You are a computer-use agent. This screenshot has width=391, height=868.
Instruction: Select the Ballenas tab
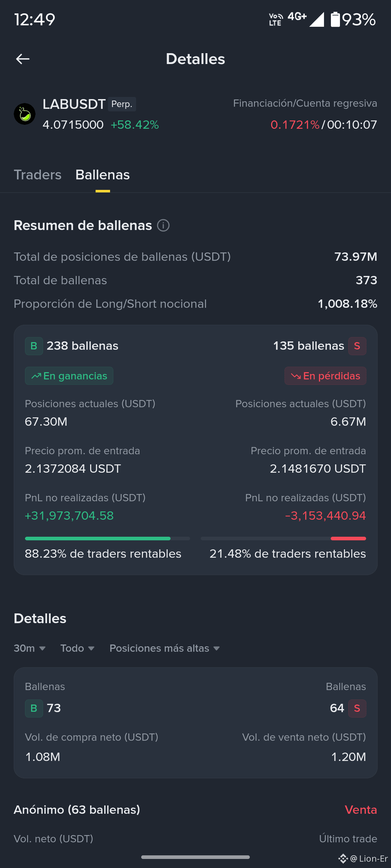pyautogui.click(x=103, y=175)
